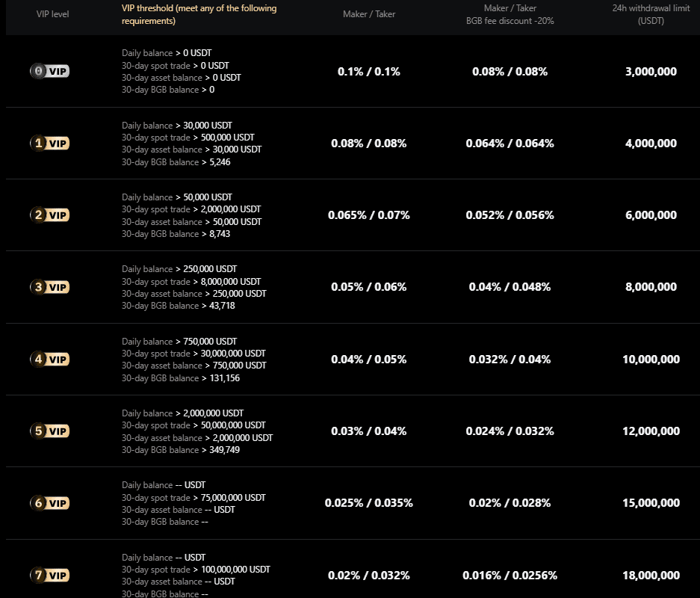
Task: Select the VIP 4 badge icon
Action: click(x=50, y=360)
